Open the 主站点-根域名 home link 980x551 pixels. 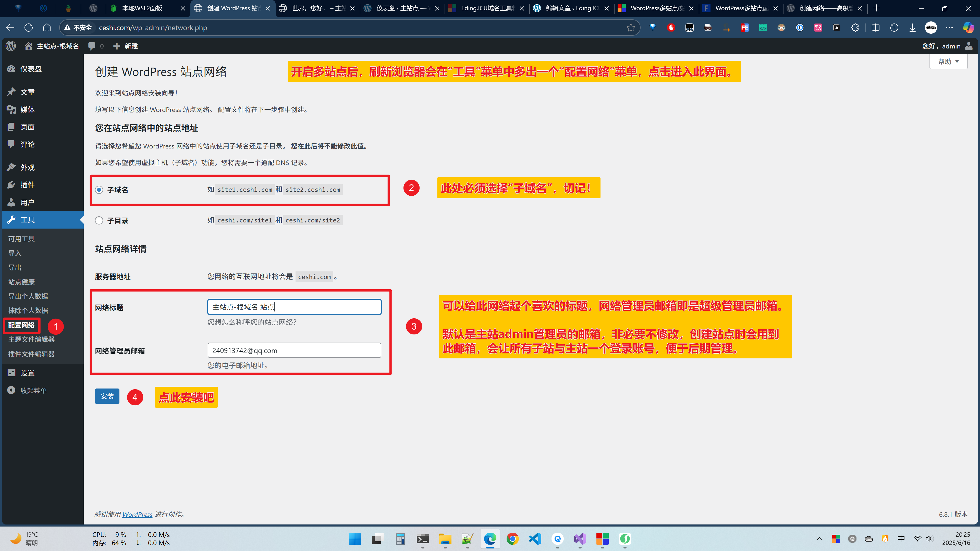[x=52, y=46]
